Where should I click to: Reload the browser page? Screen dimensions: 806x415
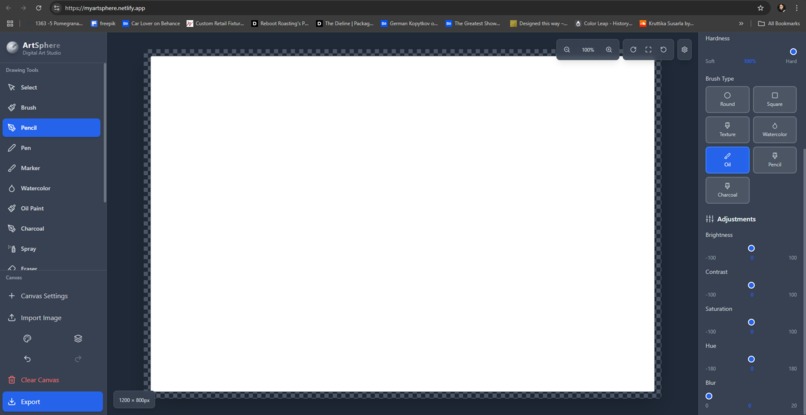[x=39, y=8]
